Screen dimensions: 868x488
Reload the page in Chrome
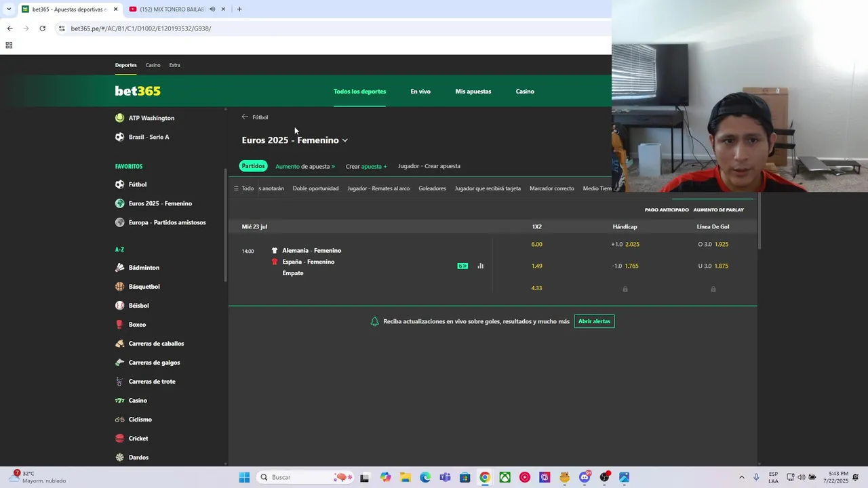[42, 28]
